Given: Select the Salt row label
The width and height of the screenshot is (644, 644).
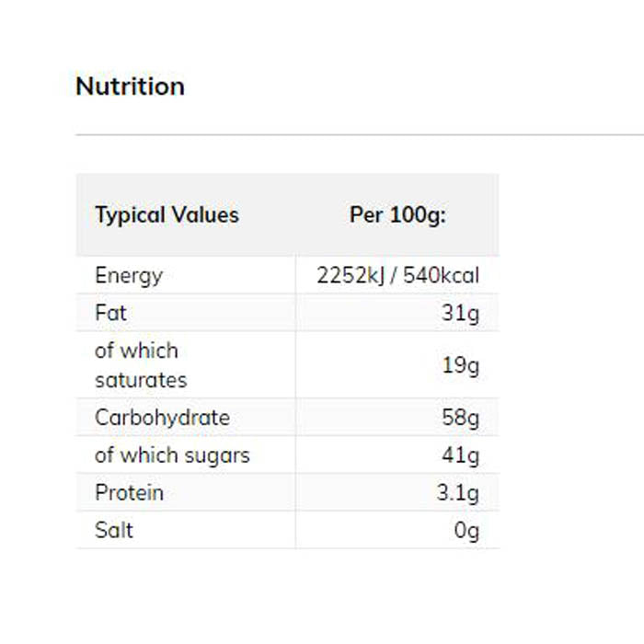Looking at the screenshot, I should (114, 531).
